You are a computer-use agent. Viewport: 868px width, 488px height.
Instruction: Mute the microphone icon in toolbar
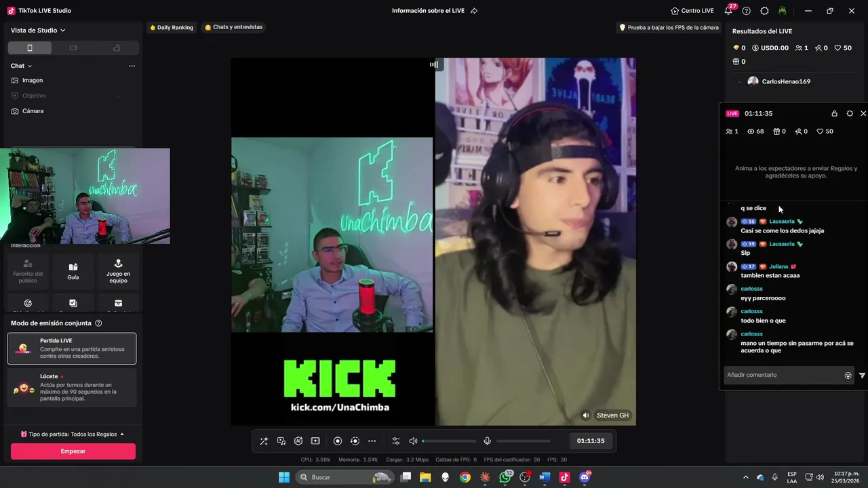tap(487, 441)
